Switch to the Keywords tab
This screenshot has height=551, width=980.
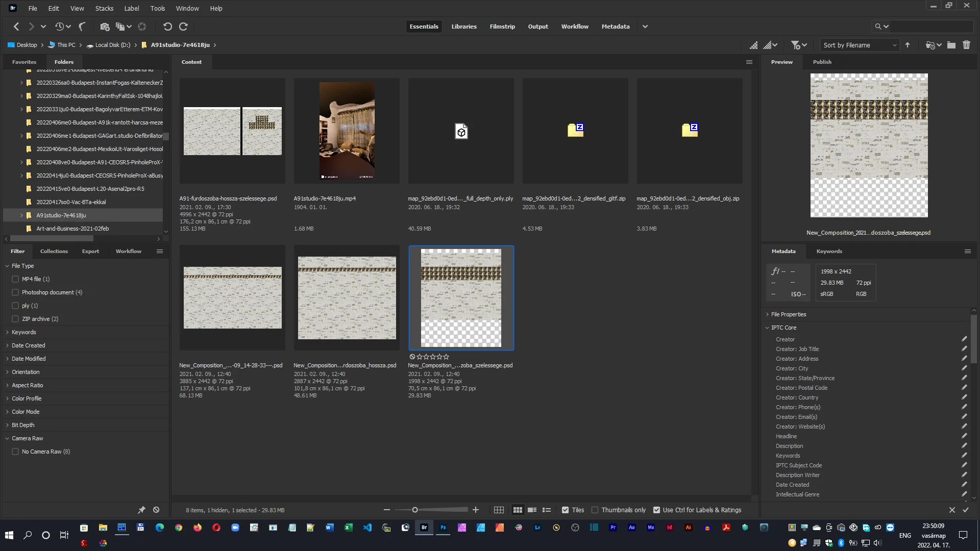pyautogui.click(x=829, y=251)
